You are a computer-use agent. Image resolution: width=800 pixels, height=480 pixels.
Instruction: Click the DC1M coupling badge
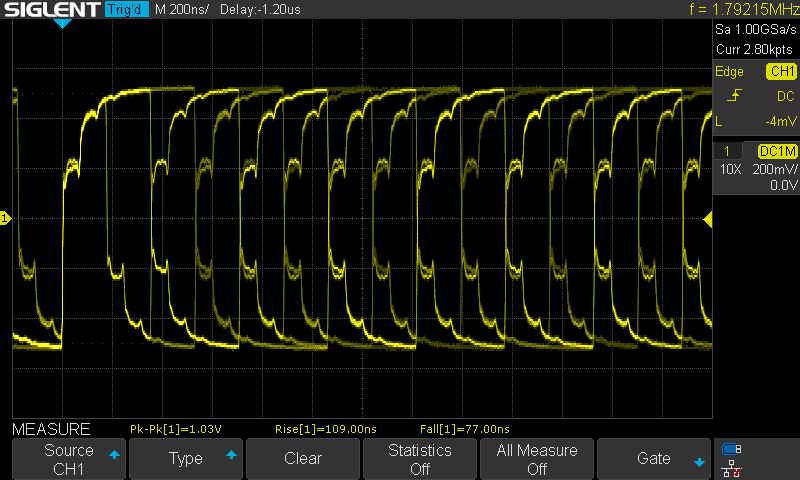click(x=776, y=150)
